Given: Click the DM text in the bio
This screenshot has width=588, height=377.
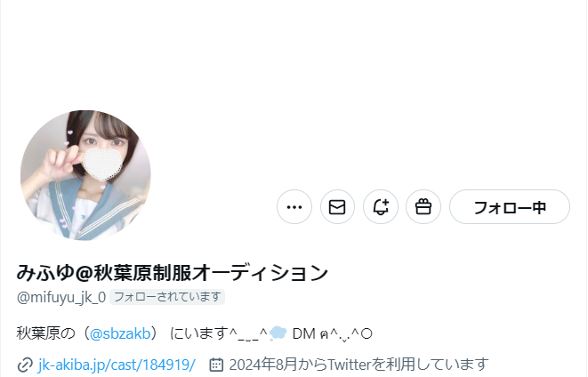Looking at the screenshot, I should pyautogui.click(x=303, y=333).
